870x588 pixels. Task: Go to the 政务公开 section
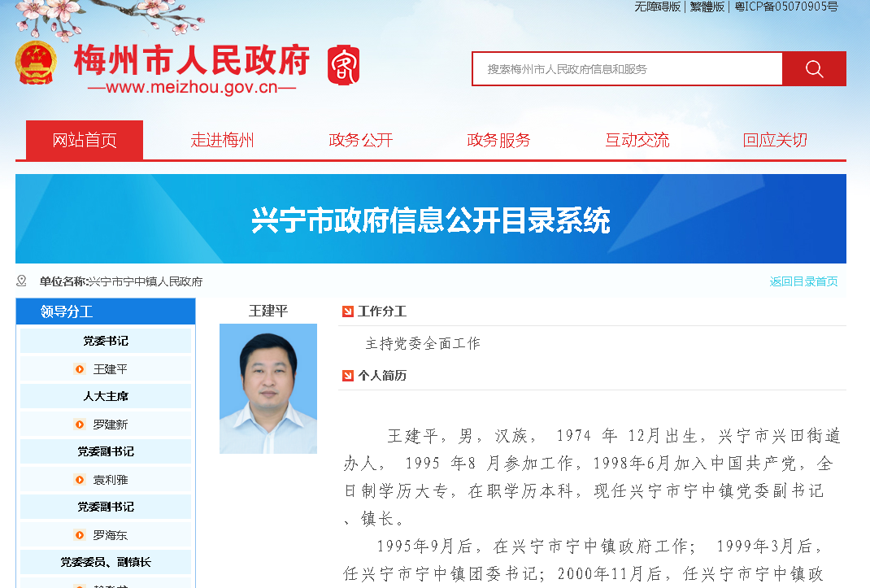[361, 140]
